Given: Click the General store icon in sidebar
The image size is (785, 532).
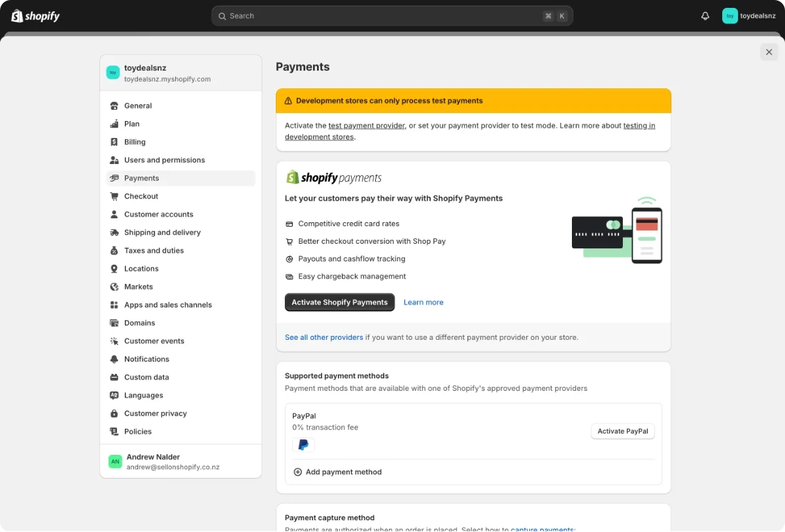Looking at the screenshot, I should (x=114, y=106).
